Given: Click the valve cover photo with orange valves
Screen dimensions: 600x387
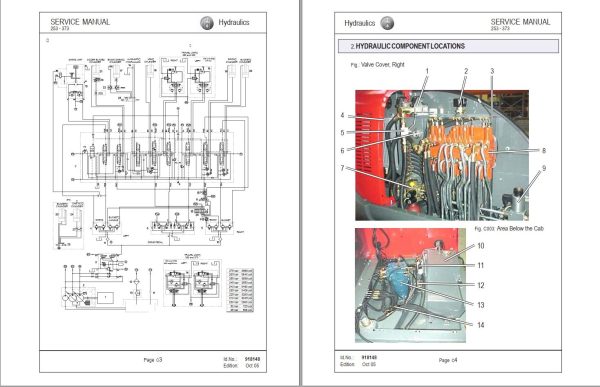Looking at the screenshot, I should tap(442, 155).
